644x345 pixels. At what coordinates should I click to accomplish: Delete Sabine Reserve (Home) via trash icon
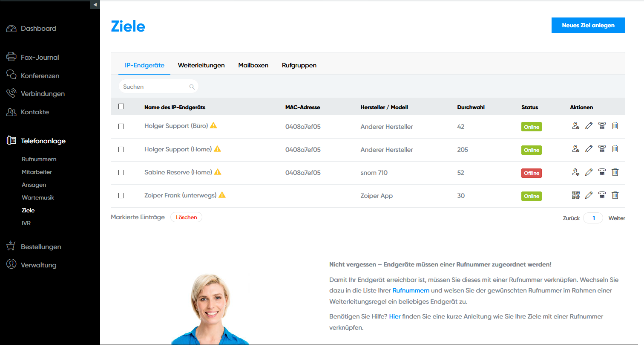click(615, 172)
